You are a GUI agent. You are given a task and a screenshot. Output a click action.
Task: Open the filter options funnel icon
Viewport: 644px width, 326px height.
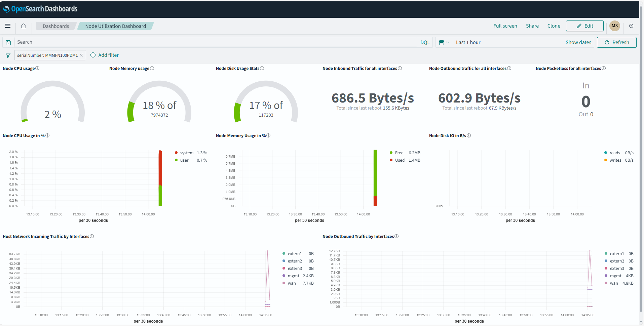pos(8,55)
